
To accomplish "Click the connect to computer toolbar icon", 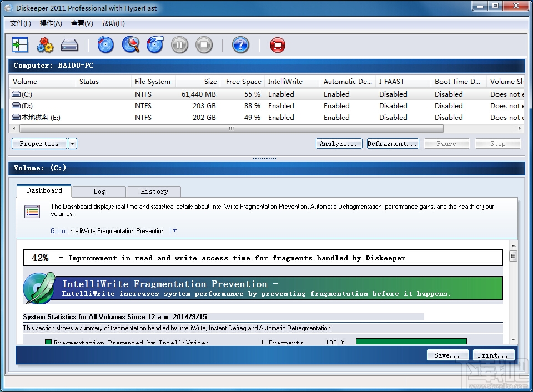I will (20, 44).
